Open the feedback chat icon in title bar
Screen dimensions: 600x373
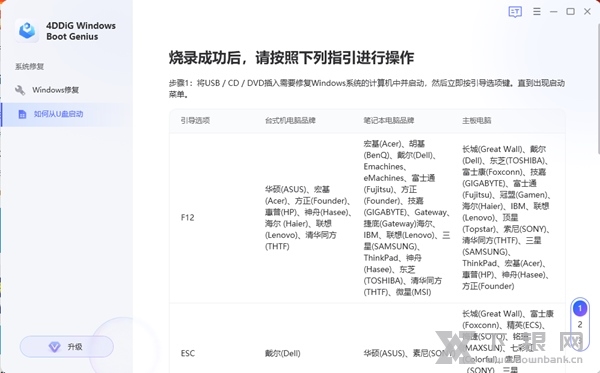pyautogui.click(x=515, y=12)
